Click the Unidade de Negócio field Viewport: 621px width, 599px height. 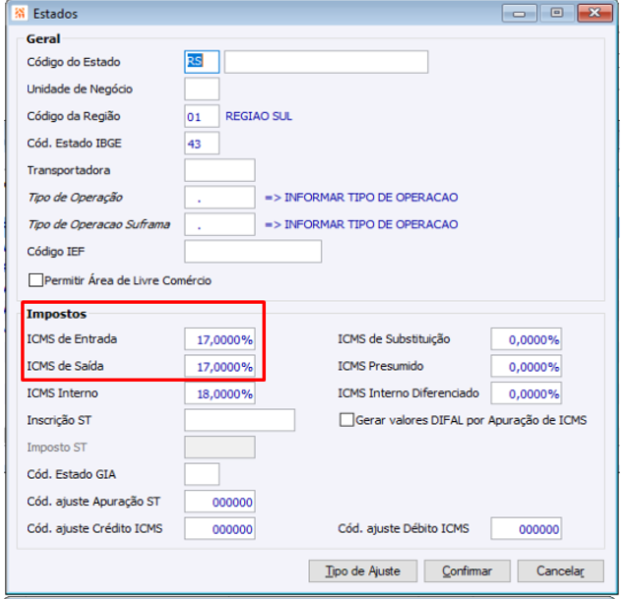click(x=202, y=89)
